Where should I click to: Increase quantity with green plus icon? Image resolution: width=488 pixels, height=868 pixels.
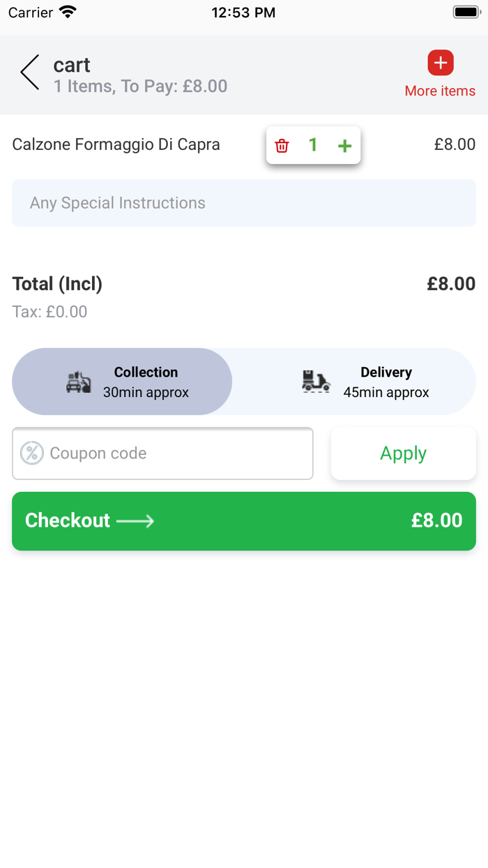click(344, 146)
